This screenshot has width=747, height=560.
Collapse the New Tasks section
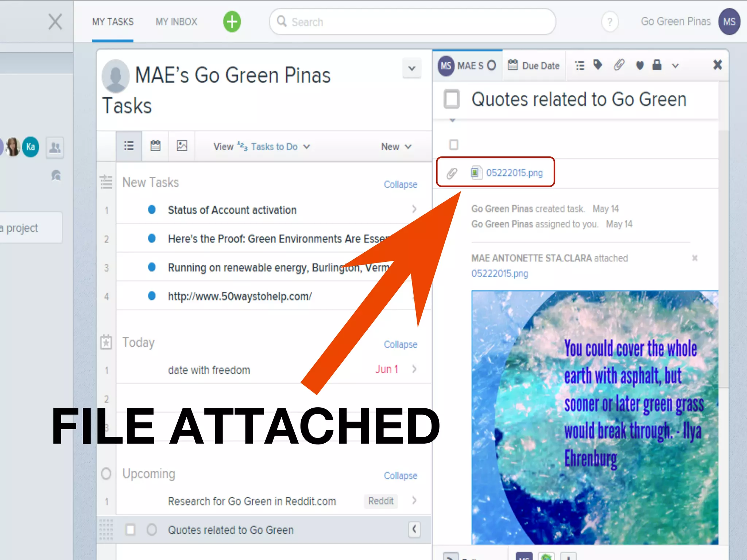pos(400,184)
